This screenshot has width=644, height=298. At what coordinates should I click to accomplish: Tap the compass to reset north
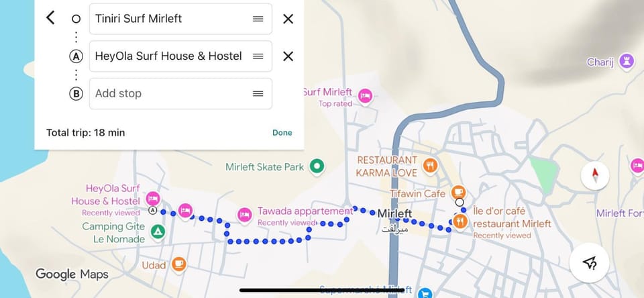pos(595,176)
